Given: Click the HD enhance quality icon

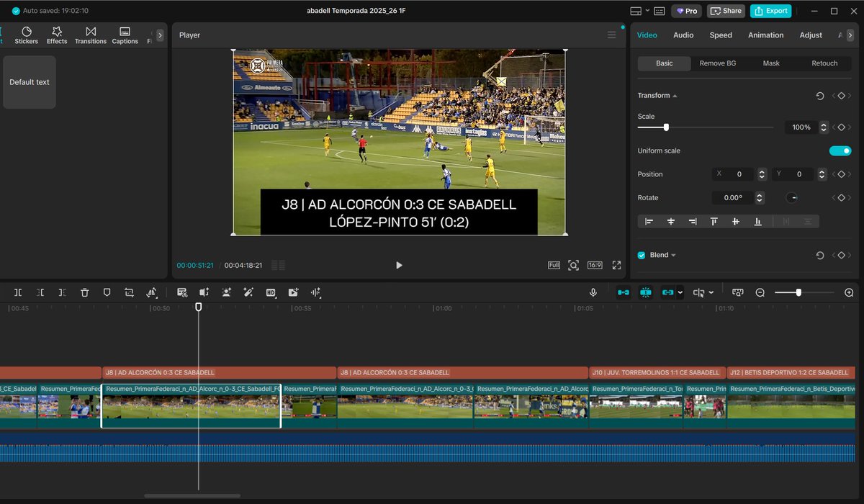Looking at the screenshot, I should coord(271,292).
